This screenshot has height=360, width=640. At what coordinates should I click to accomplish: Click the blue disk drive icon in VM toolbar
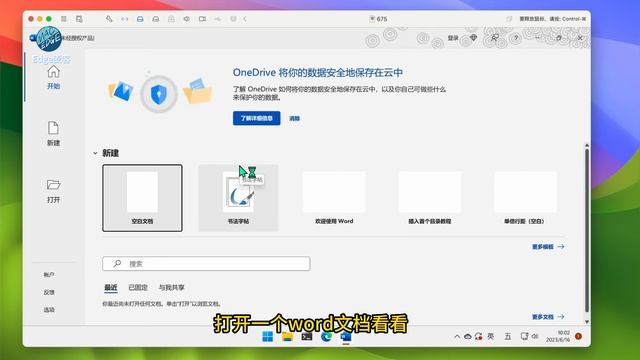tap(140, 19)
